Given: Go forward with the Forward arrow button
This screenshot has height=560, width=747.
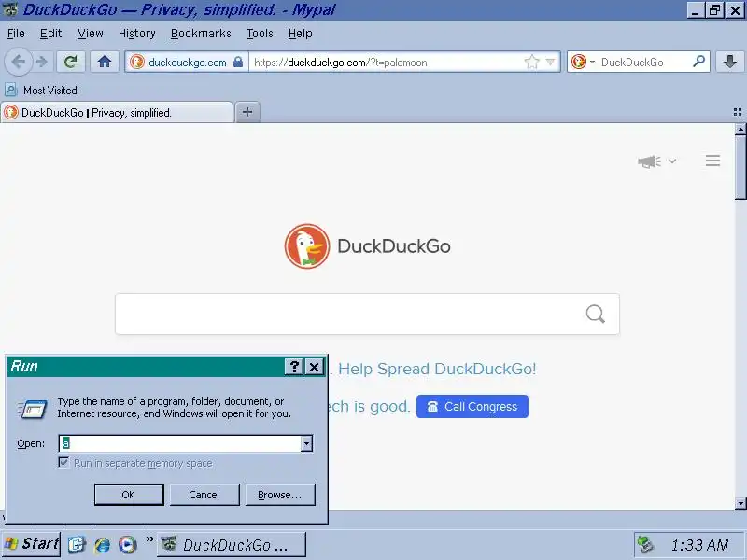Looking at the screenshot, I should pyautogui.click(x=42, y=62).
